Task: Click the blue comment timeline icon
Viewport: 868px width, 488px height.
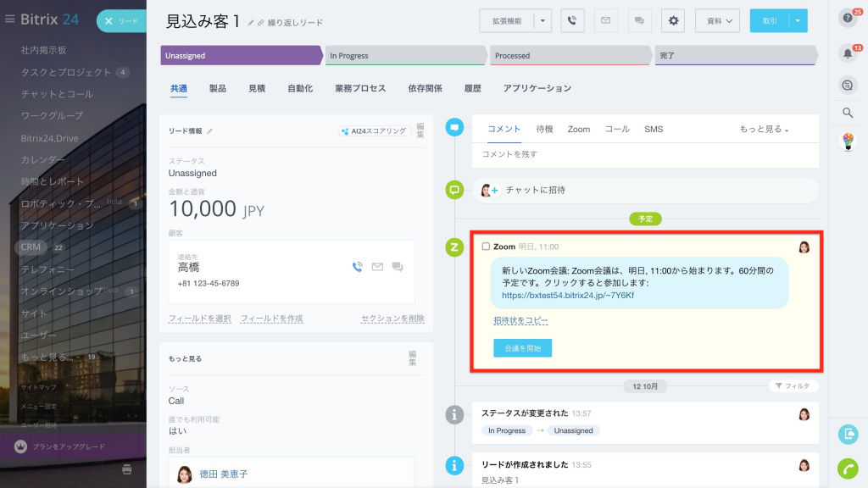Action: (454, 127)
